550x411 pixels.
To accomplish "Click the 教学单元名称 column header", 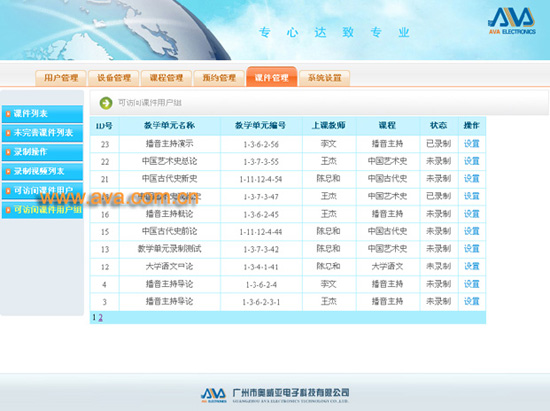I will point(169,126).
